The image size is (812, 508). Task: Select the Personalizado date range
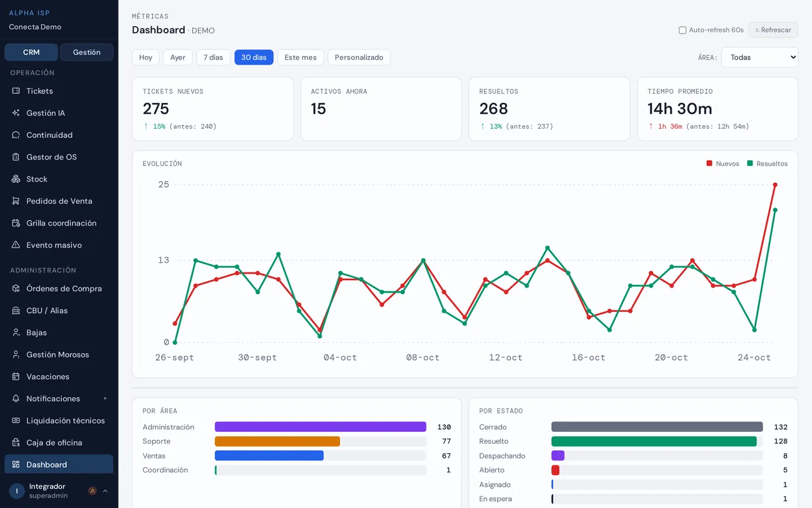(x=359, y=57)
